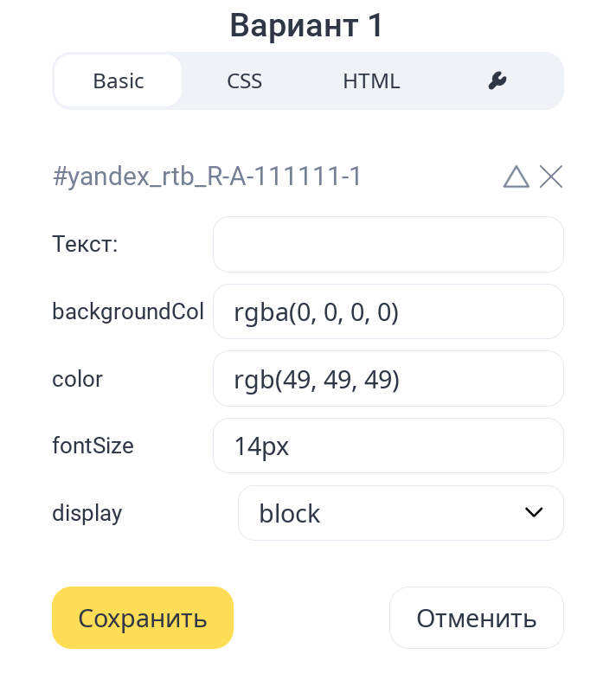Switch to the CSS tab
Screen dimensions: 616x680
point(245,81)
